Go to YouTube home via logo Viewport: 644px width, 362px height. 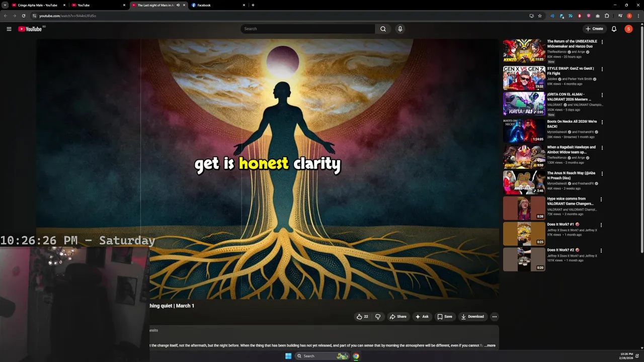pyautogui.click(x=30, y=29)
